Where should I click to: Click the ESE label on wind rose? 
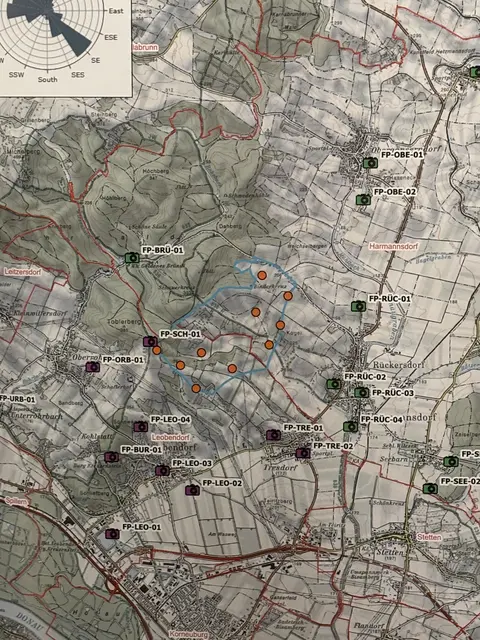pos(111,37)
